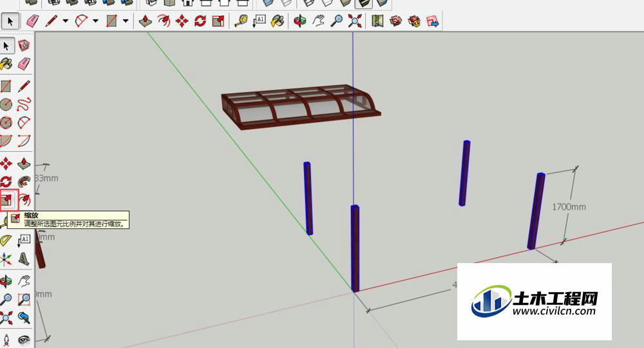Select the Circle tool in the left palette
This screenshot has width=644, height=348.
(x=6, y=105)
